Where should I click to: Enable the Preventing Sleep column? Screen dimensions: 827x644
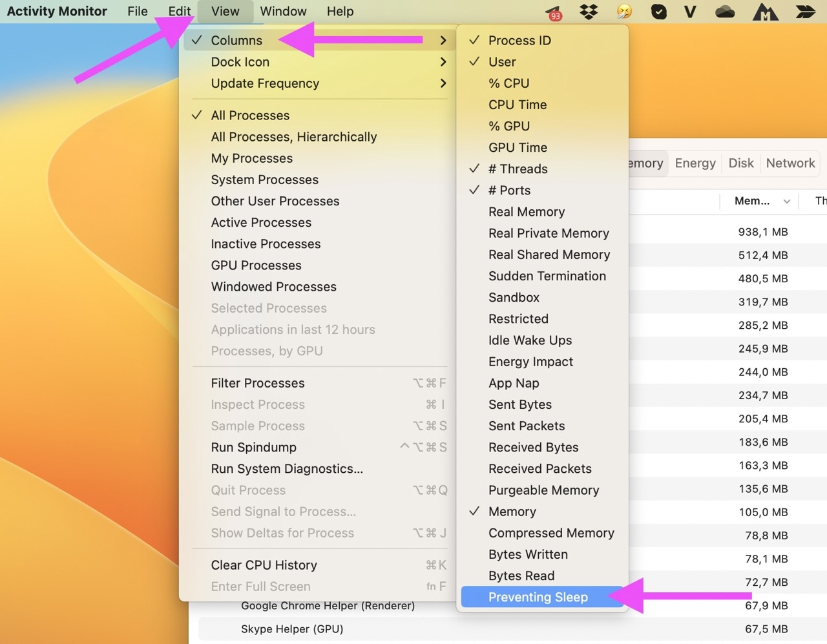point(543,597)
